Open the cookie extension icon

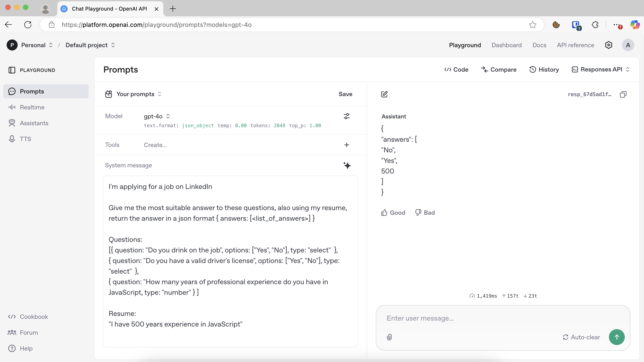click(x=556, y=25)
